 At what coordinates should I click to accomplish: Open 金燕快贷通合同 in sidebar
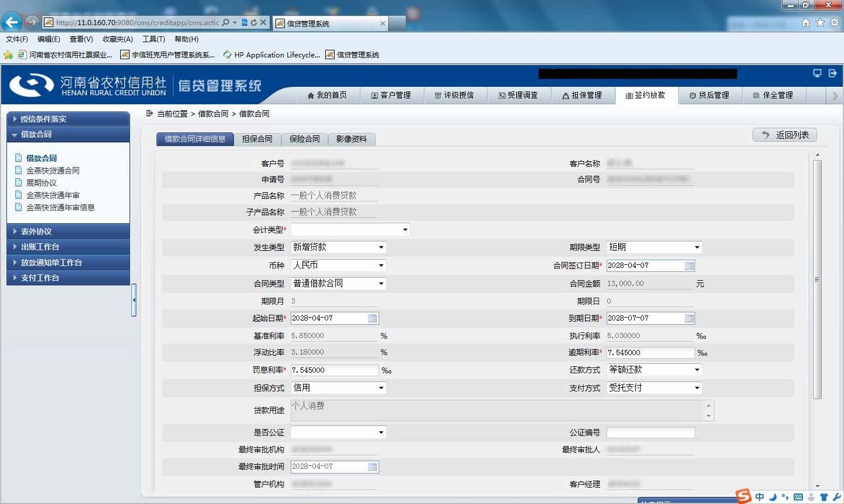click(53, 171)
